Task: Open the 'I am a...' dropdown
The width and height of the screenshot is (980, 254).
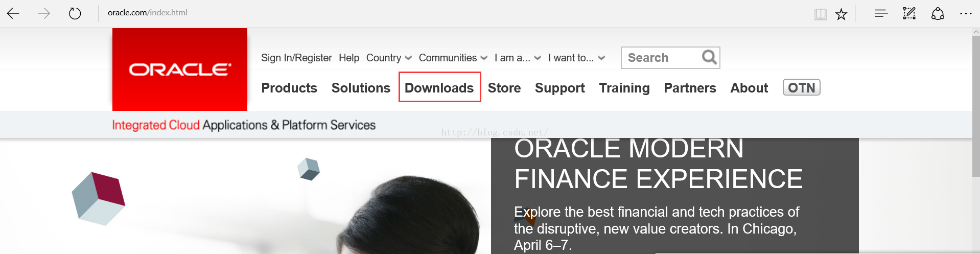Action: click(518, 58)
